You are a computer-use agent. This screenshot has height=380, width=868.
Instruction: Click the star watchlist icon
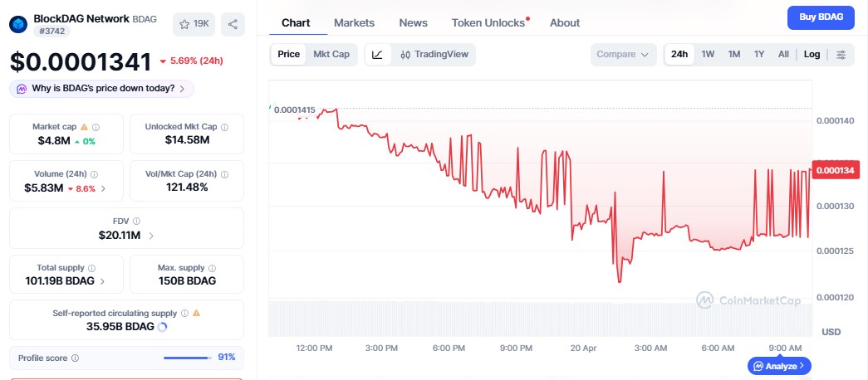click(x=185, y=24)
